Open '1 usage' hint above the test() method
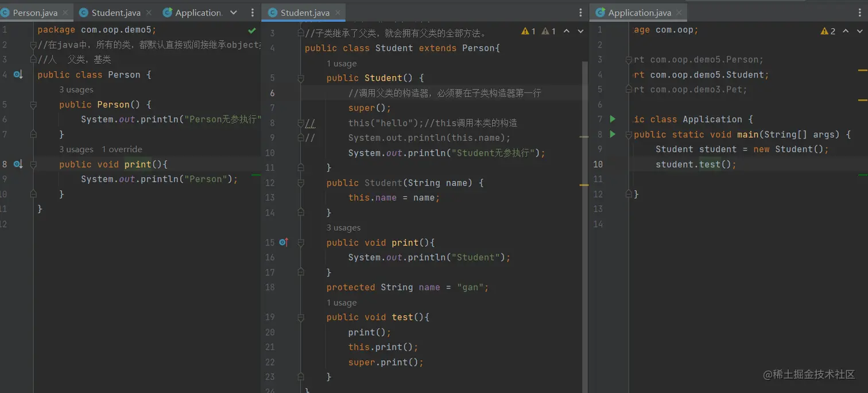 (342, 302)
